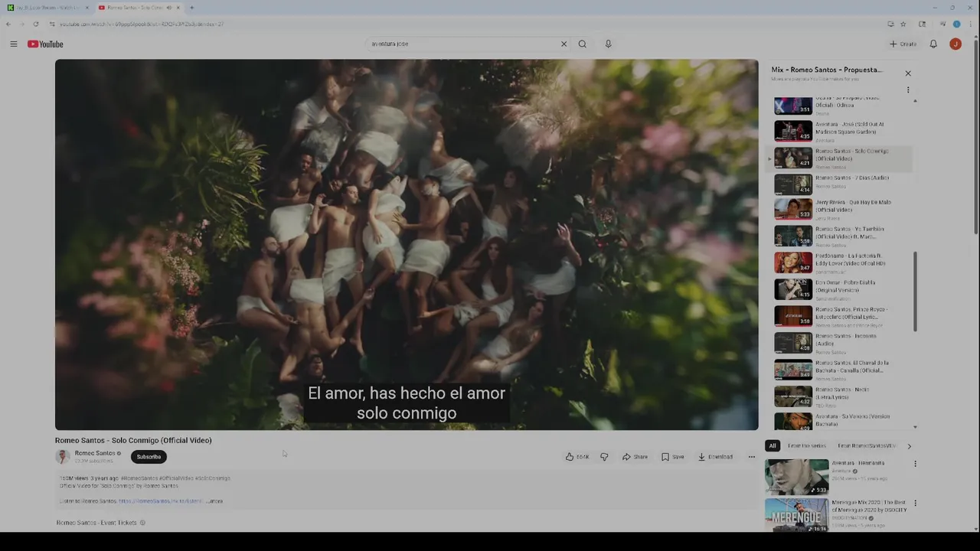Image resolution: width=980 pixels, height=551 pixels.
Task: Select the 'From RomeoSantosVEVO' chip
Action: 866,446
